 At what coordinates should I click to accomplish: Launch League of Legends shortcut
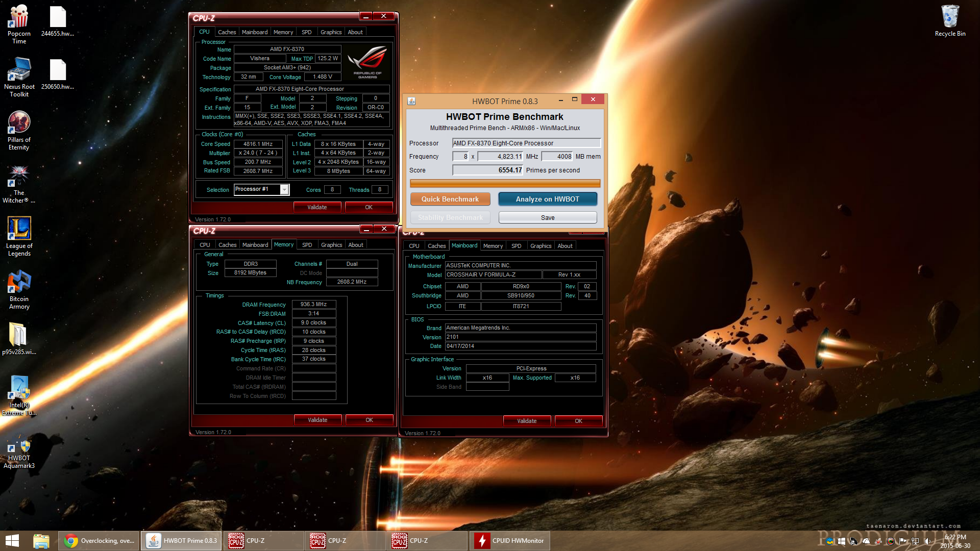tap(19, 236)
